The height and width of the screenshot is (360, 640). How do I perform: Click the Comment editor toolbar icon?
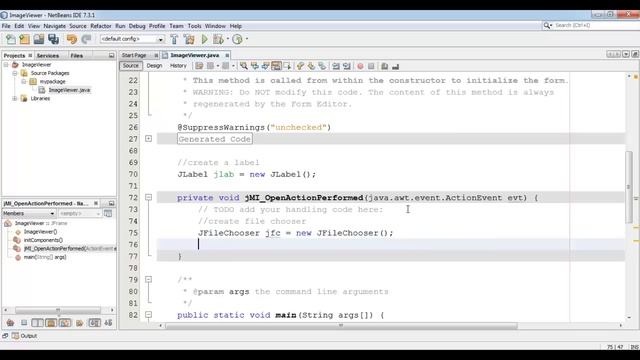click(384, 66)
